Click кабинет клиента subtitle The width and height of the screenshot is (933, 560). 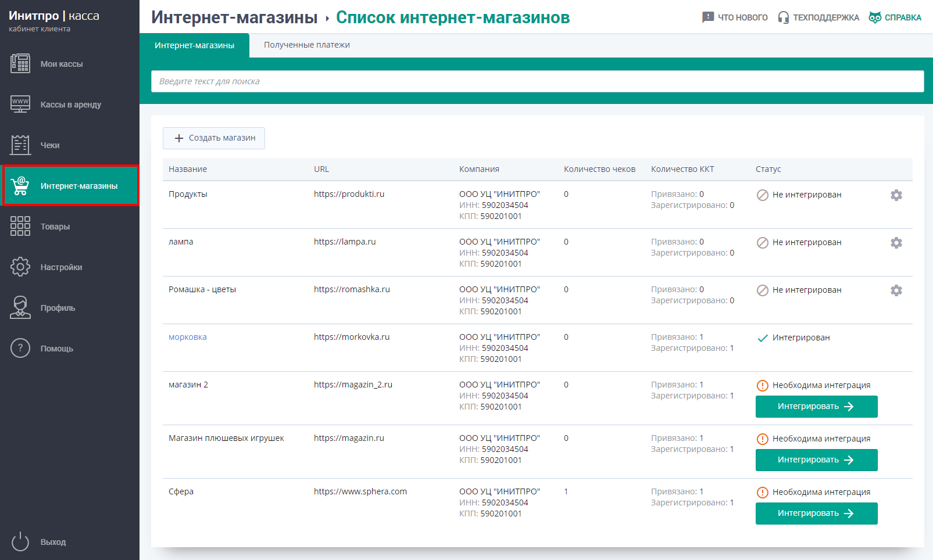[x=40, y=28]
